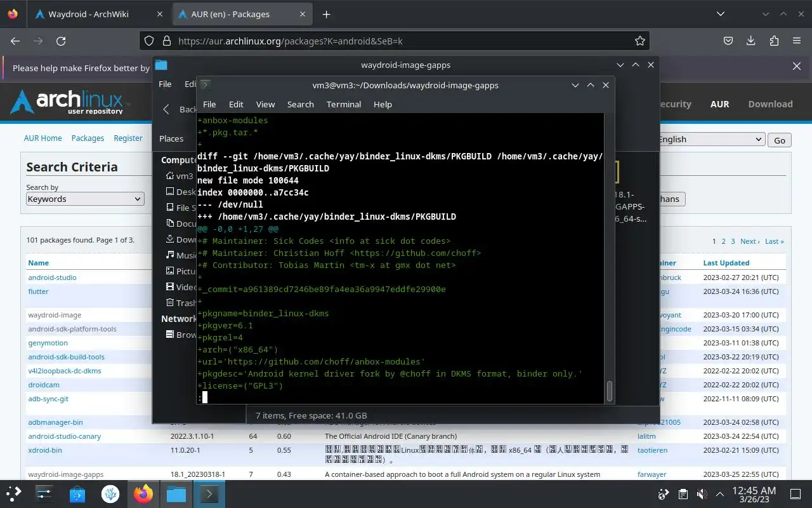Click the show desktop button
The height and width of the screenshot is (508, 812).
[796, 494]
